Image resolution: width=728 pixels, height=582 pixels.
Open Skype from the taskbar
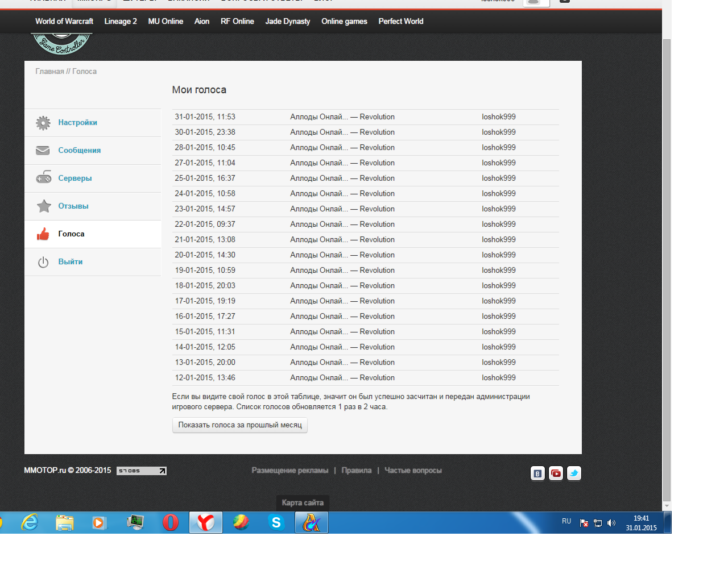(276, 522)
